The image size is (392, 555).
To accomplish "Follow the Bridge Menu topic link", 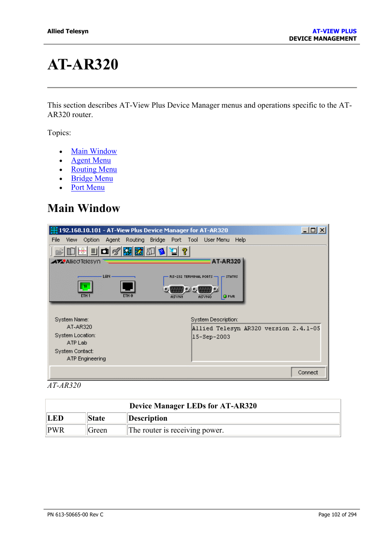I will tap(92, 178).
